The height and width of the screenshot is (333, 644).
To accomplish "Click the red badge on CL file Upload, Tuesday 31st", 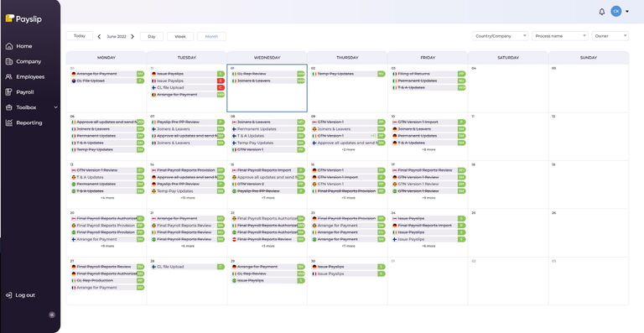I will [x=221, y=88].
